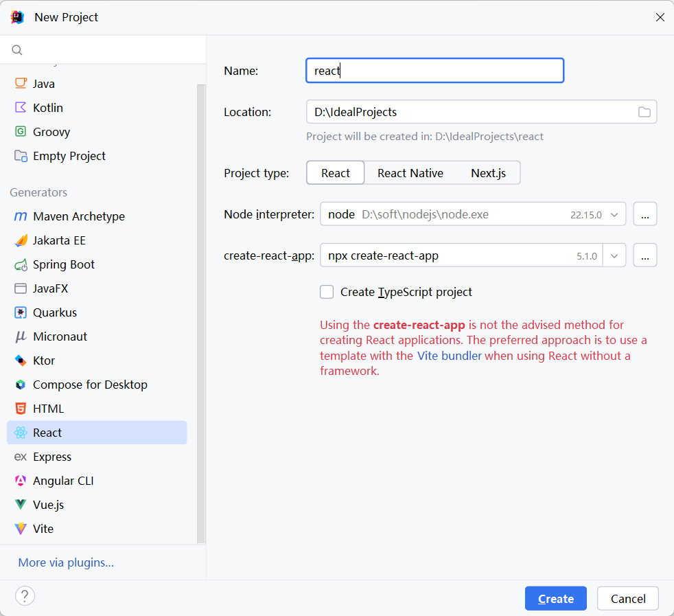Click the JavaFX window icon
This screenshot has height=616, width=674.
pos(21,288)
